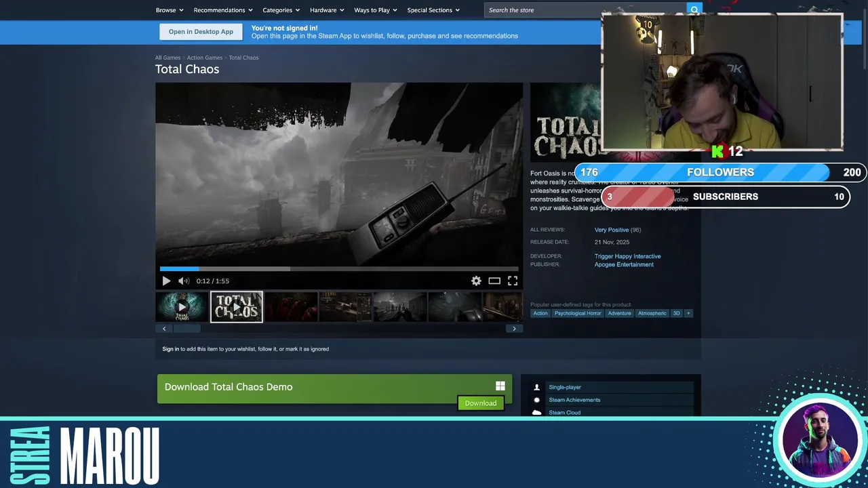868x488 pixels.
Task: Select the Psychological Horror tag
Action: click(x=578, y=313)
